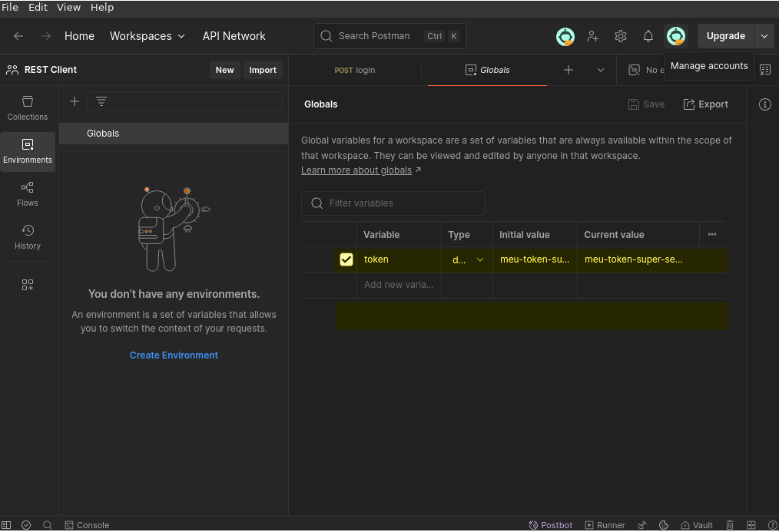This screenshot has width=779, height=532.
Task: Open the Collections sidebar panel
Action: coord(28,107)
